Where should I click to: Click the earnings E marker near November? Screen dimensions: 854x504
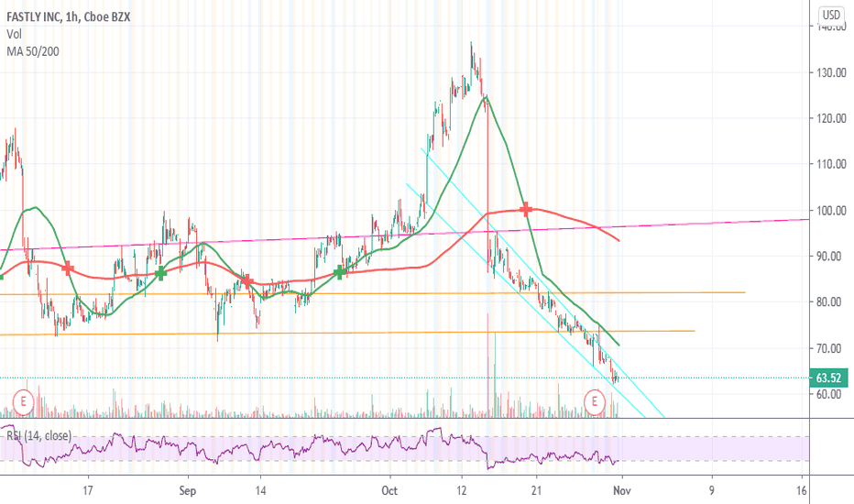pos(594,402)
